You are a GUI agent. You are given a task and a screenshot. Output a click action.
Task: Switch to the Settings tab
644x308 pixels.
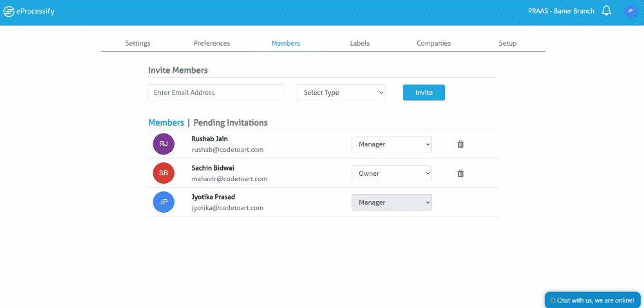(x=138, y=43)
